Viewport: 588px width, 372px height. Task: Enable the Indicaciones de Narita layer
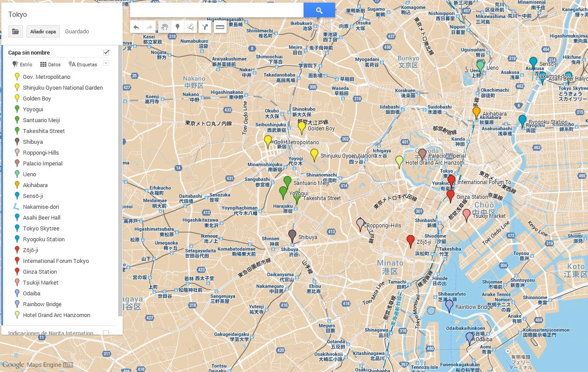click(x=106, y=333)
